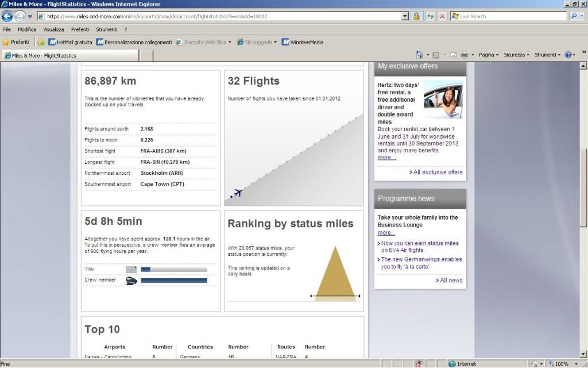
Task: Open the Strumenti menu in menu bar
Action: 106,29
